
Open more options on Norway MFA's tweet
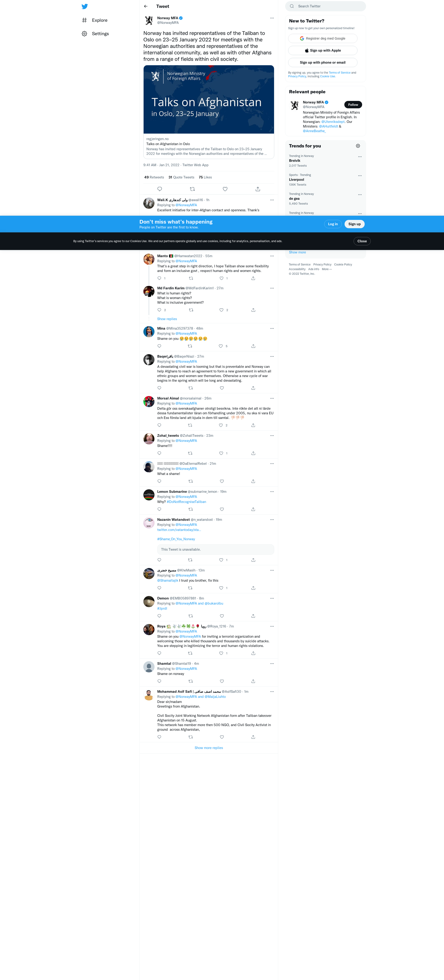tap(272, 18)
